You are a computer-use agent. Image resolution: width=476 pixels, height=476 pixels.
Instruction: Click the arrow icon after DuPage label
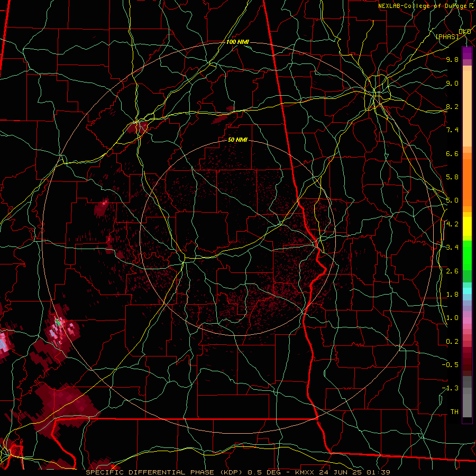pyautogui.click(x=471, y=6)
